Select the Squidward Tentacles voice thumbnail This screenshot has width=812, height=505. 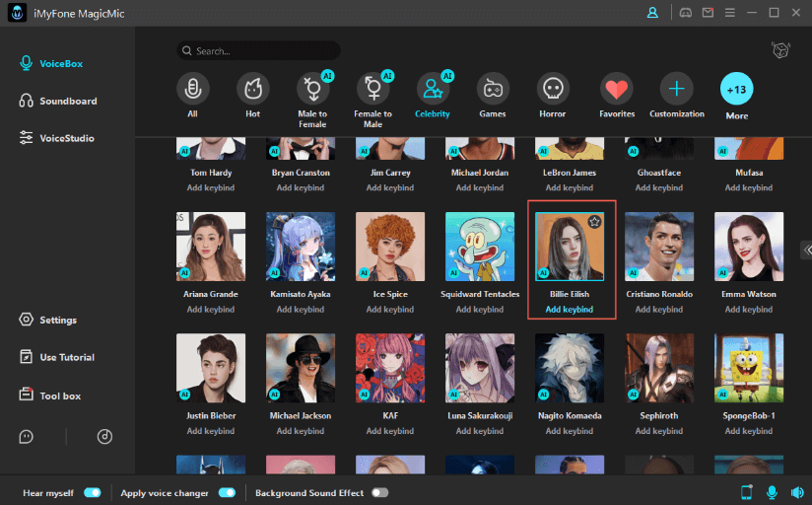click(x=480, y=247)
